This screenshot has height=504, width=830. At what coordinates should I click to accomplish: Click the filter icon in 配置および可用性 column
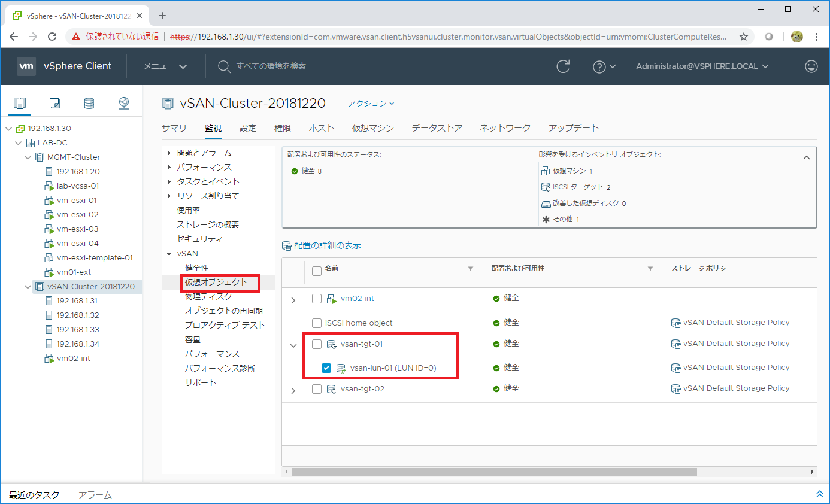point(650,269)
